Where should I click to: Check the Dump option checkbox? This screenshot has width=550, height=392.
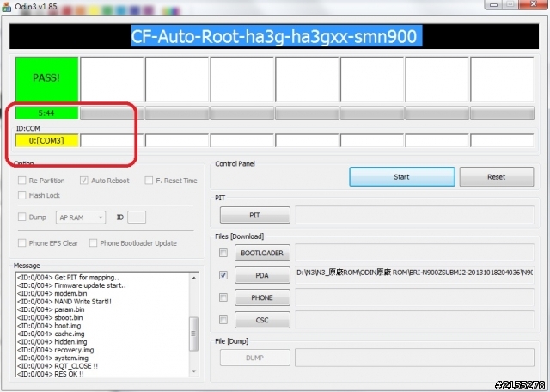(x=21, y=217)
